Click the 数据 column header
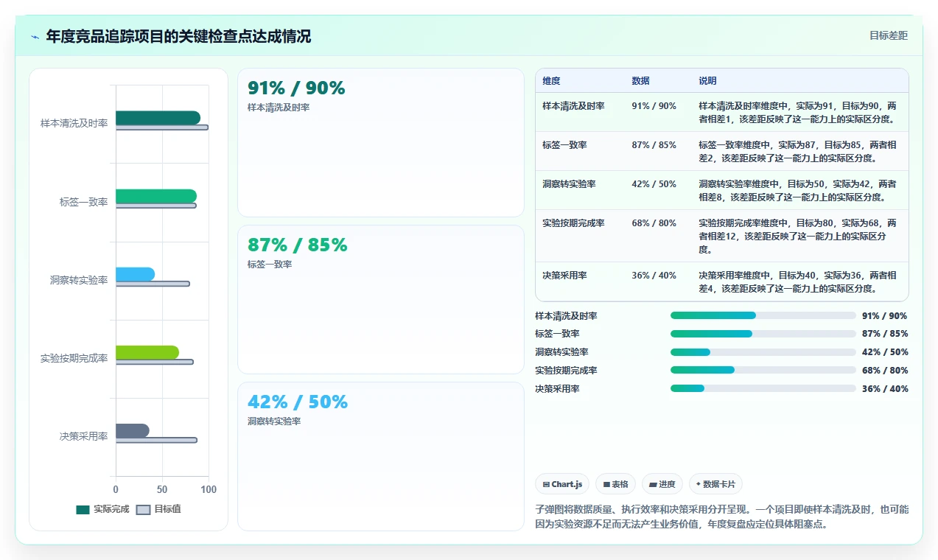 [x=640, y=81]
